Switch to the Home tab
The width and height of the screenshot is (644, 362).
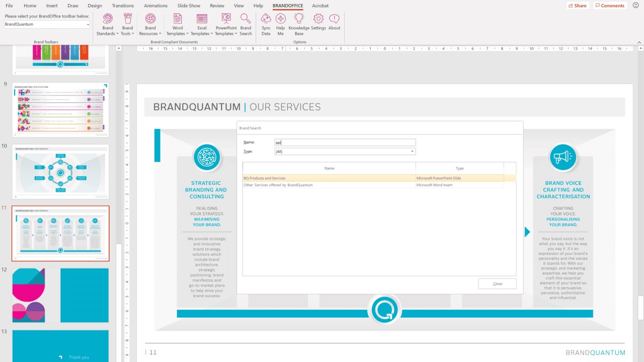pos(30,6)
